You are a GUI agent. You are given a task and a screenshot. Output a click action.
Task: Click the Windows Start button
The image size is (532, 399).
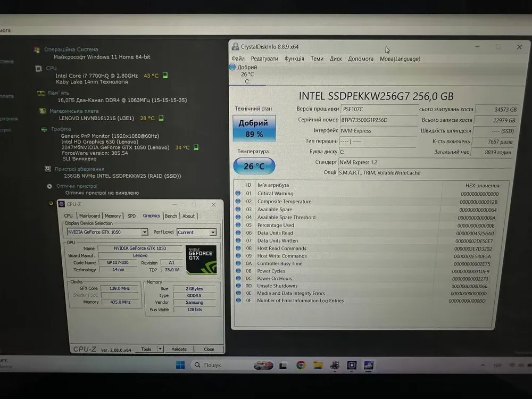[180, 365]
